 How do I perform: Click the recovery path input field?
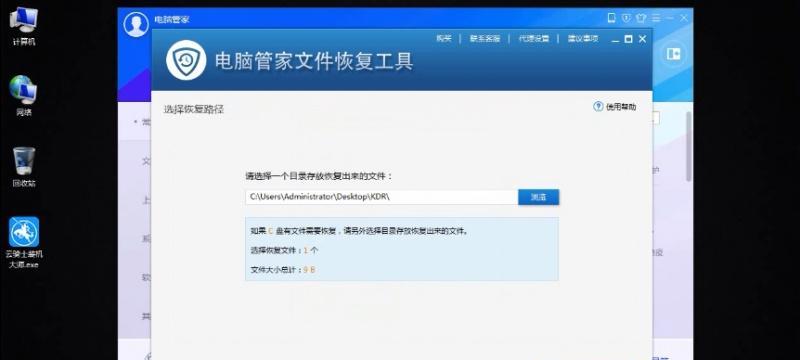click(x=382, y=197)
